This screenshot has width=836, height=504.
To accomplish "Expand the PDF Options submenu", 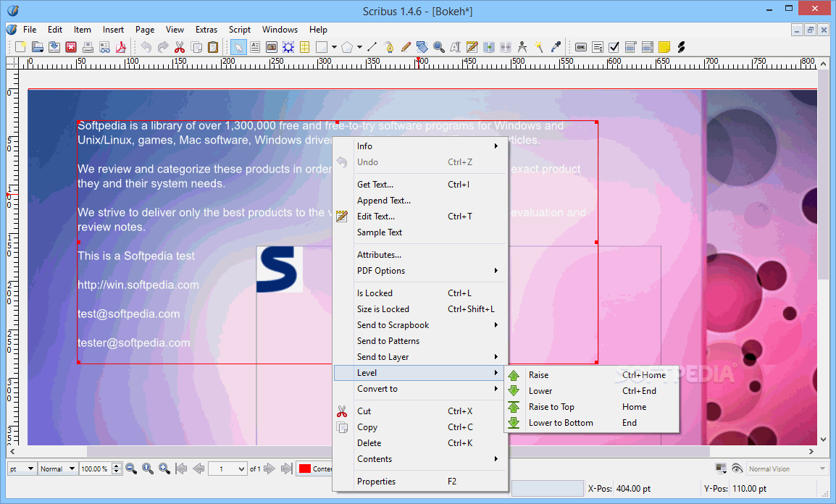I will 420,271.
